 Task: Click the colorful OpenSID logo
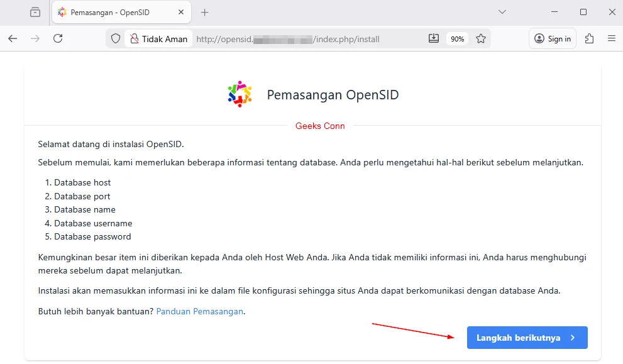(240, 94)
